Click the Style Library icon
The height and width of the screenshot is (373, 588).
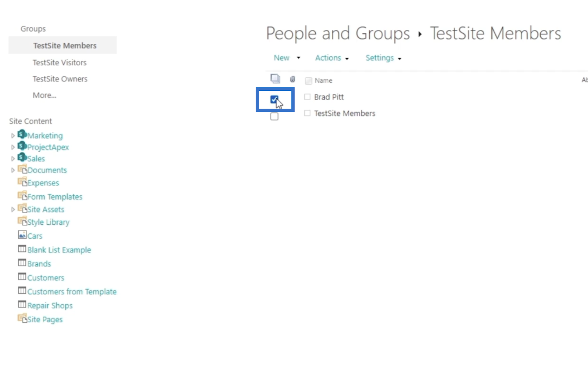(22, 221)
